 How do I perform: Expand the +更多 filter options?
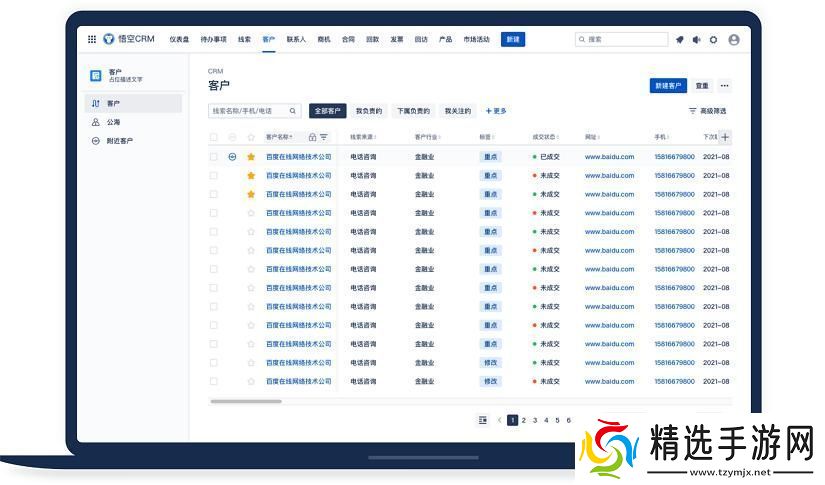click(x=496, y=111)
